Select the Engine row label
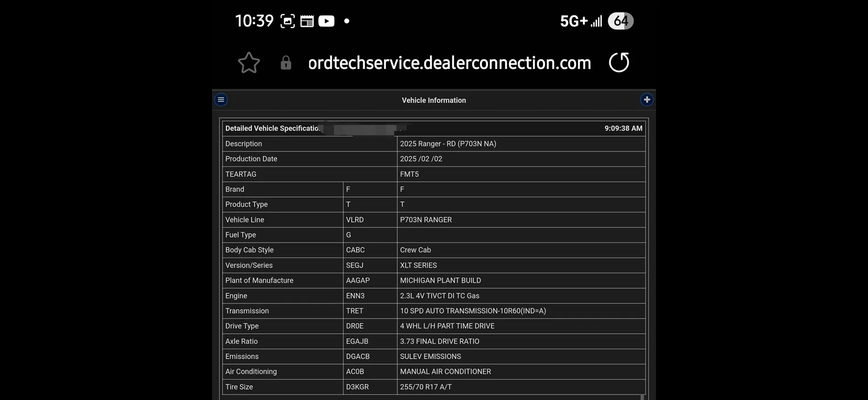 [236, 296]
